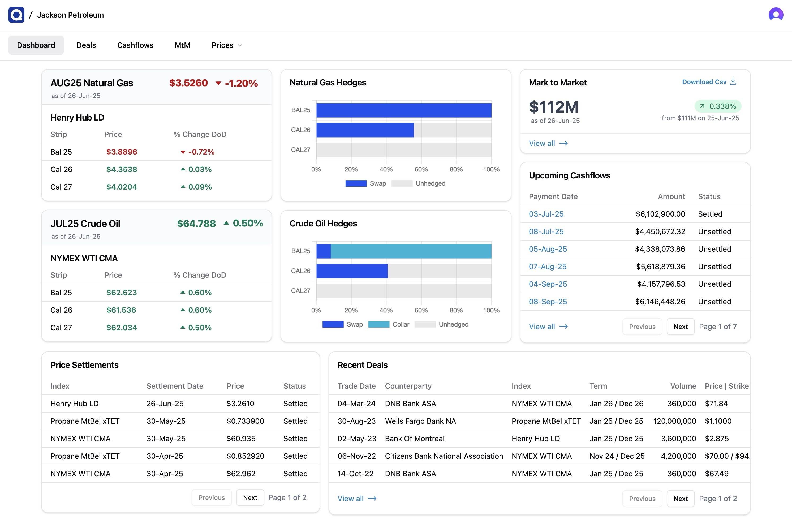Click the Download Csv download icon
The width and height of the screenshot is (792, 532).
pos(733,82)
